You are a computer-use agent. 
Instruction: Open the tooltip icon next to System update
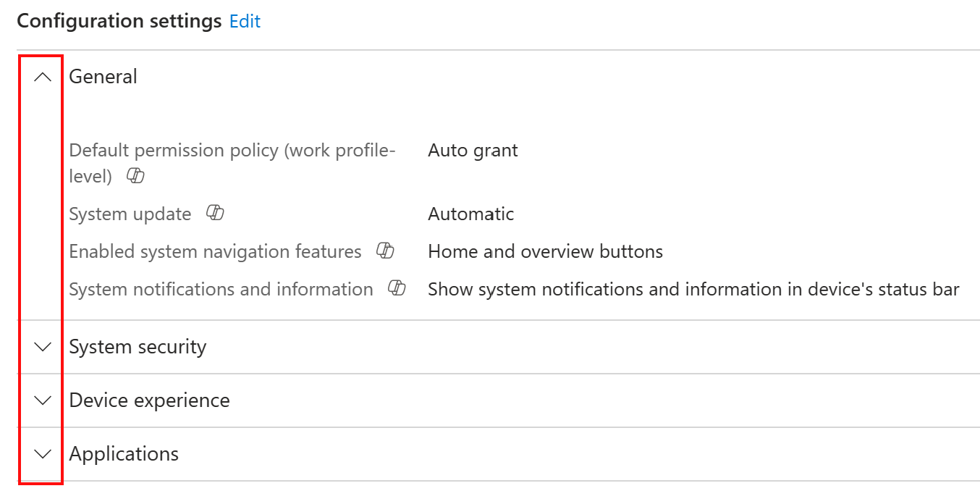tap(214, 212)
